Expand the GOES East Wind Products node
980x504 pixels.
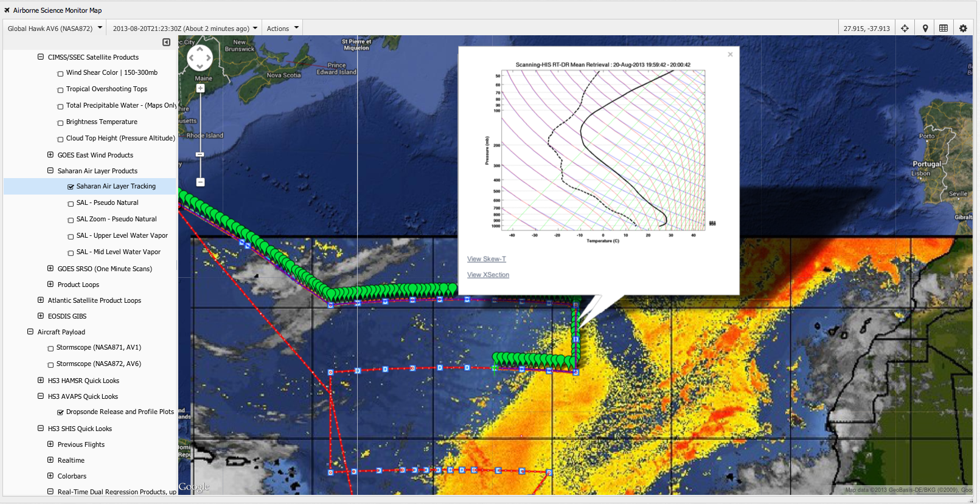coord(50,155)
